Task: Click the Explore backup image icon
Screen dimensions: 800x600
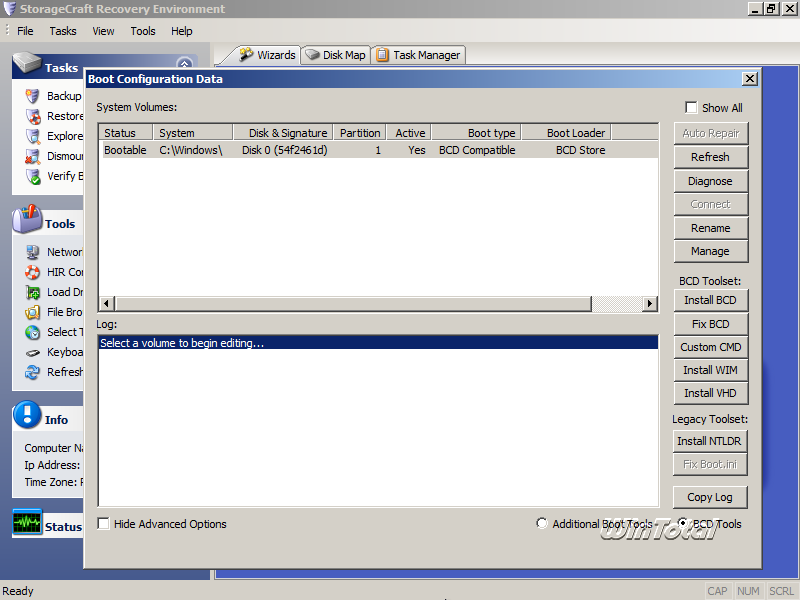Action: point(33,136)
